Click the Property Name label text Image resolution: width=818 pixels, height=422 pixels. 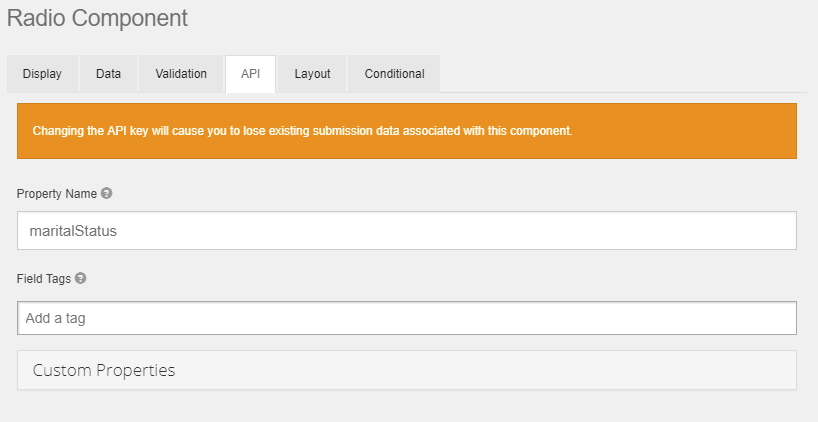coord(56,193)
